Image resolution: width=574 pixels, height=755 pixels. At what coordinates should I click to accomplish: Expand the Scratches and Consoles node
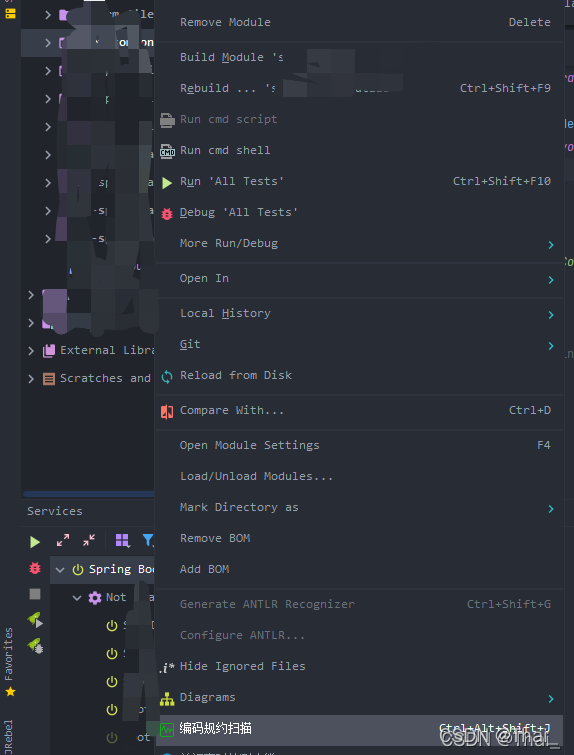point(31,379)
